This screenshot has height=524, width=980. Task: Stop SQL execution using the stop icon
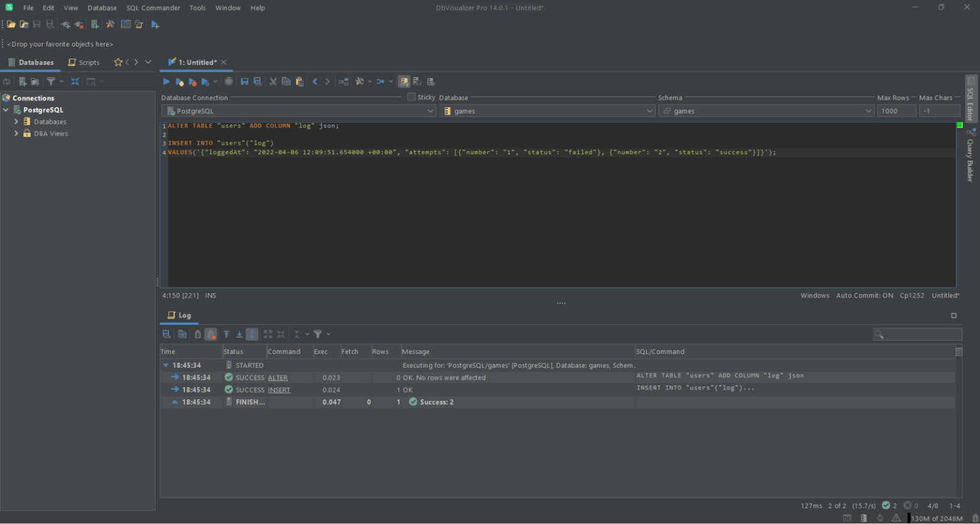tap(229, 81)
